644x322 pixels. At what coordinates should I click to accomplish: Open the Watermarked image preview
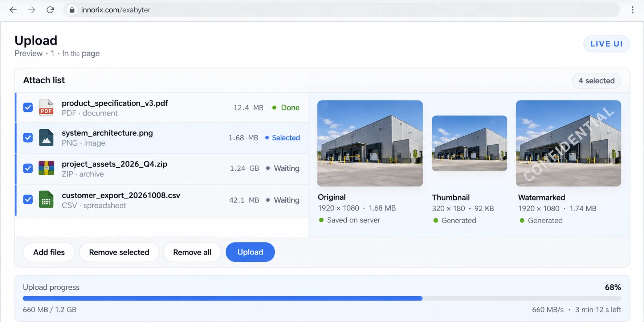568,143
